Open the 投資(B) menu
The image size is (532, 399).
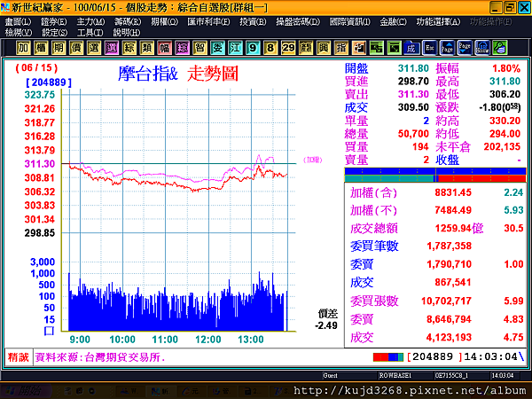[253, 21]
